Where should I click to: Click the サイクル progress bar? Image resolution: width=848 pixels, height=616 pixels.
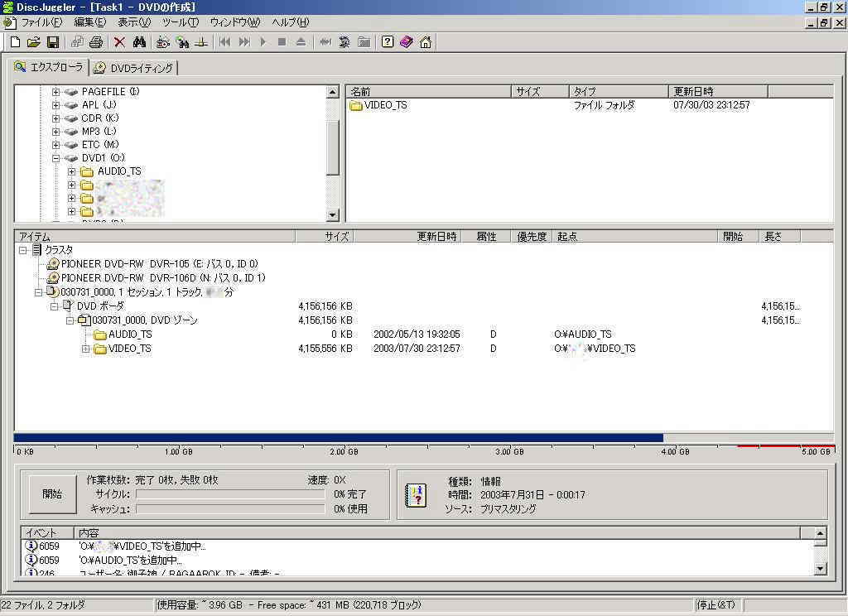[230, 494]
